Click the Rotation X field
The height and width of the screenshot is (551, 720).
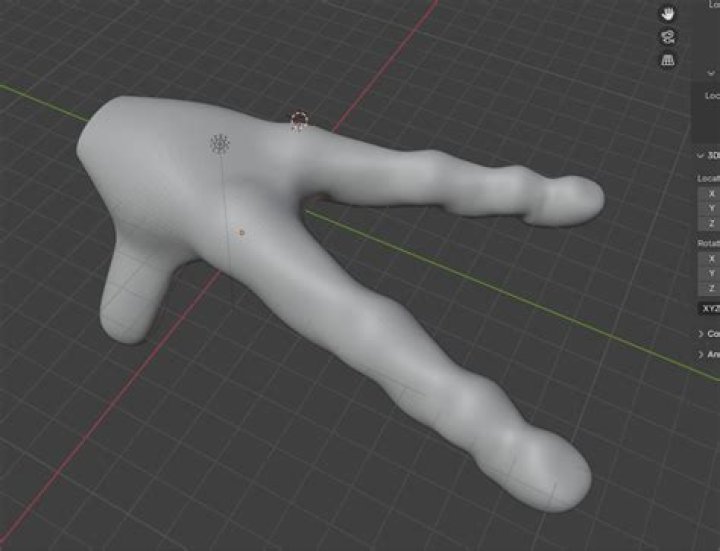pos(709,259)
